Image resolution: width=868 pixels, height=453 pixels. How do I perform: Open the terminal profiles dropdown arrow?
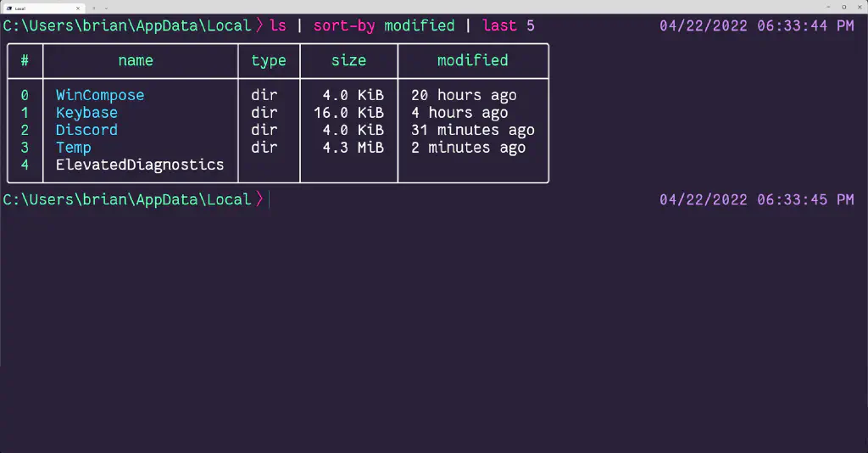(106, 8)
